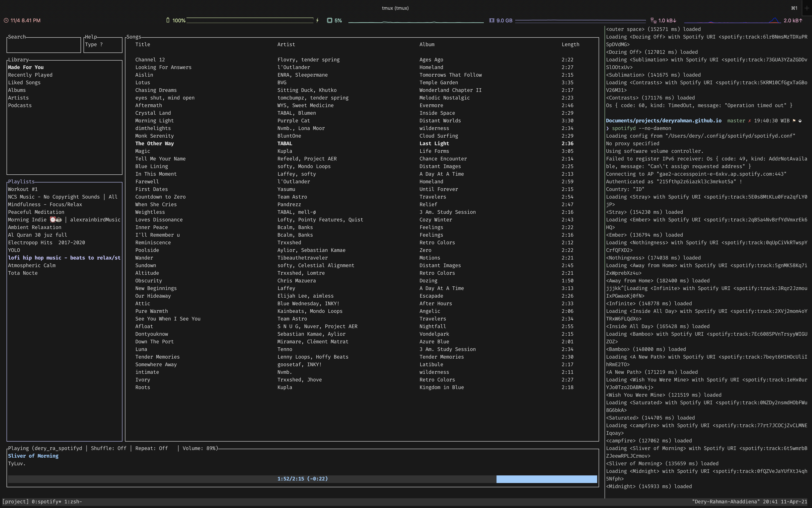Screen dimensions: 812x508
Task: Click album Wonderland Chapter II
Action: click(450, 90)
